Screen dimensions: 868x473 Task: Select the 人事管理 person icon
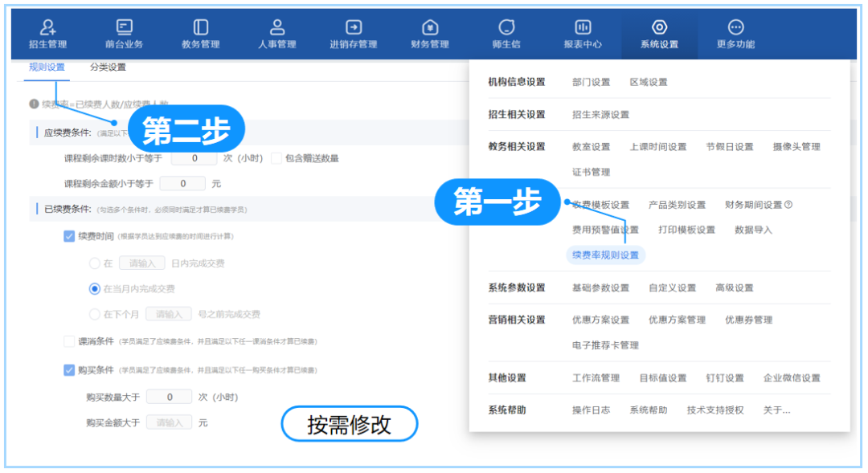tap(277, 28)
